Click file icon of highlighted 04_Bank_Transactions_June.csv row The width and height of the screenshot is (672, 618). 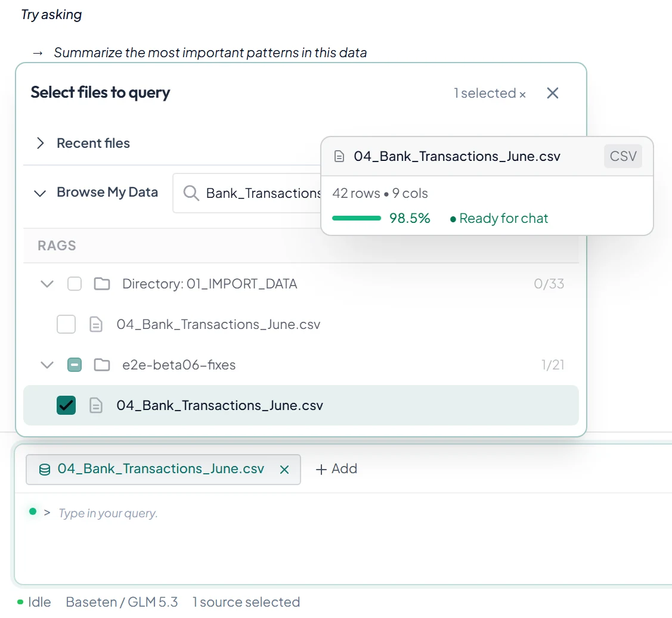96,405
